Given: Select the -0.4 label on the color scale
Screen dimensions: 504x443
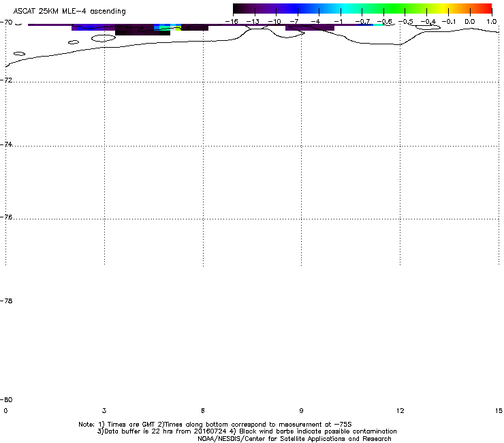Looking at the screenshot, I should (x=428, y=22).
